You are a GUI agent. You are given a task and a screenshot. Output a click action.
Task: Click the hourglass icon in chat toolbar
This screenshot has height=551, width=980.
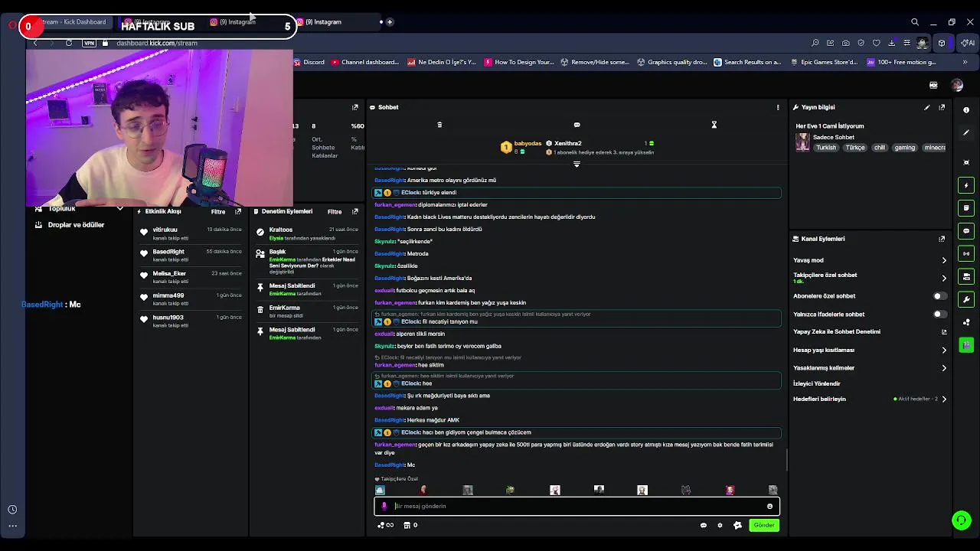coord(714,125)
